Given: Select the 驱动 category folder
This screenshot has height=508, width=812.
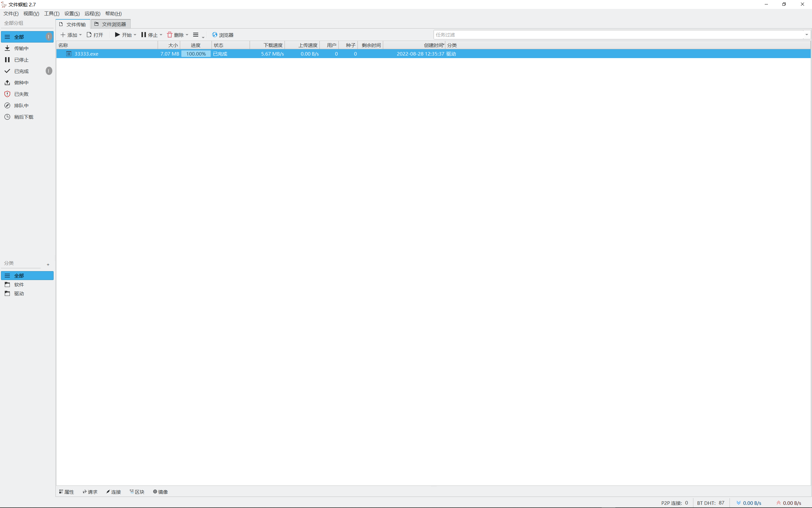Looking at the screenshot, I should pyautogui.click(x=27, y=294).
